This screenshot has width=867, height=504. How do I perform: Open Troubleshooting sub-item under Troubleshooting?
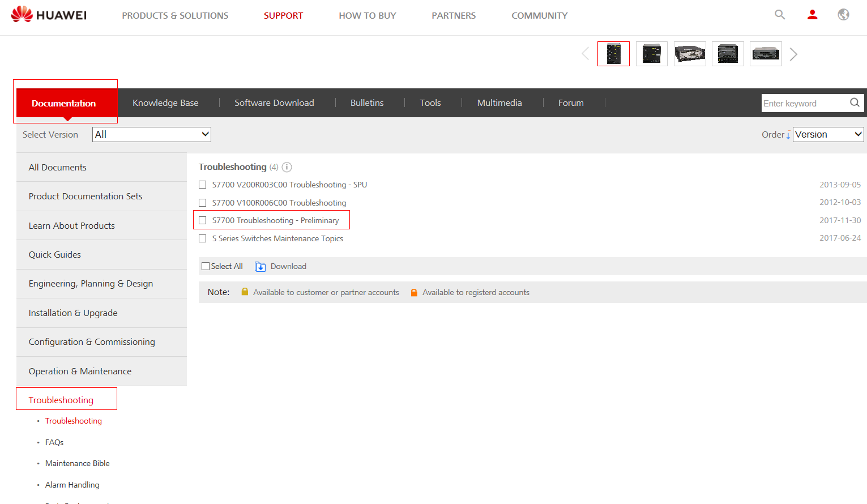coord(74,421)
